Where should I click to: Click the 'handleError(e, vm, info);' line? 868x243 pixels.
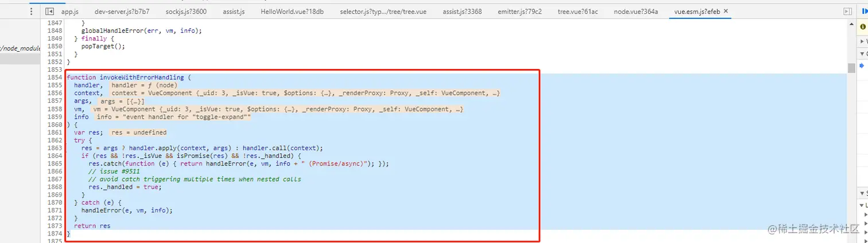coord(127,210)
